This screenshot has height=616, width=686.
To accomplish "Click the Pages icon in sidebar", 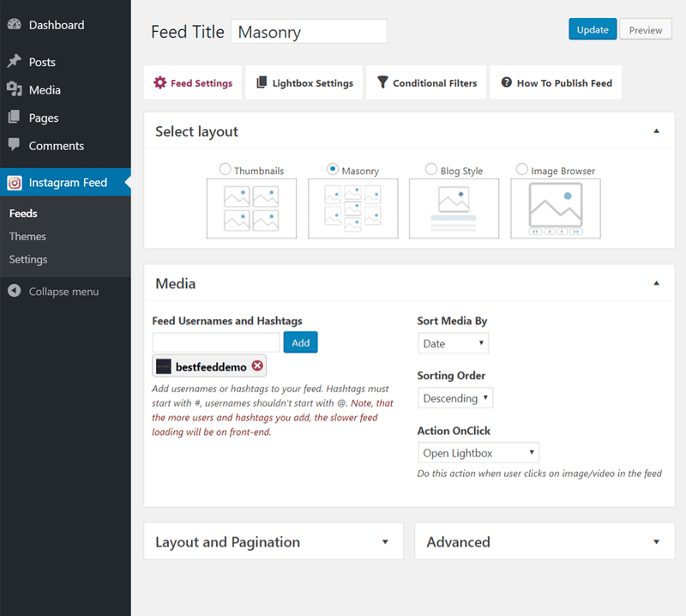I will point(15,118).
